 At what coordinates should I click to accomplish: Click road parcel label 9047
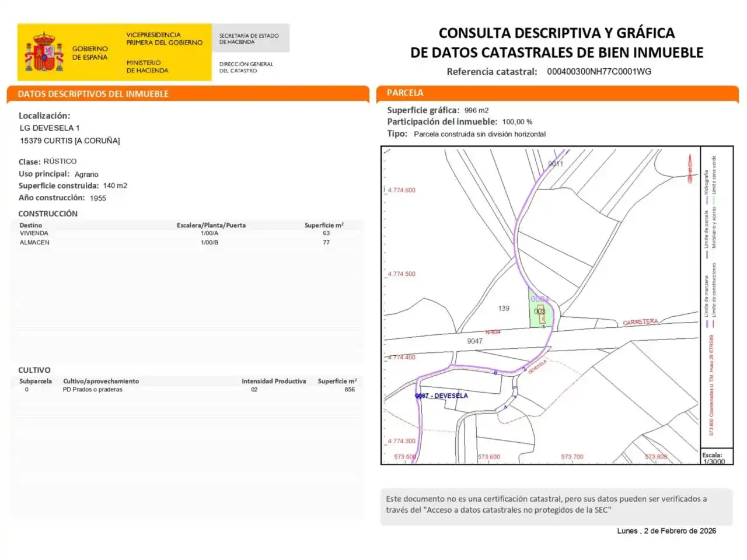coord(474,341)
